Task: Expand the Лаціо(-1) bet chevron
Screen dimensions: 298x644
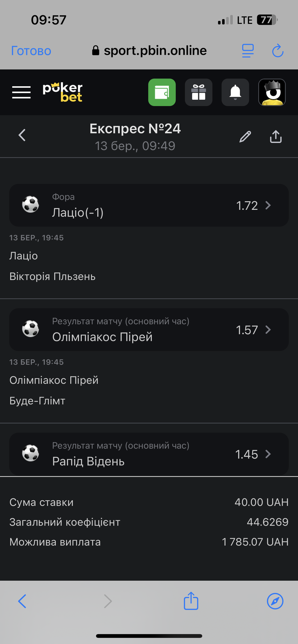Action: tap(268, 205)
